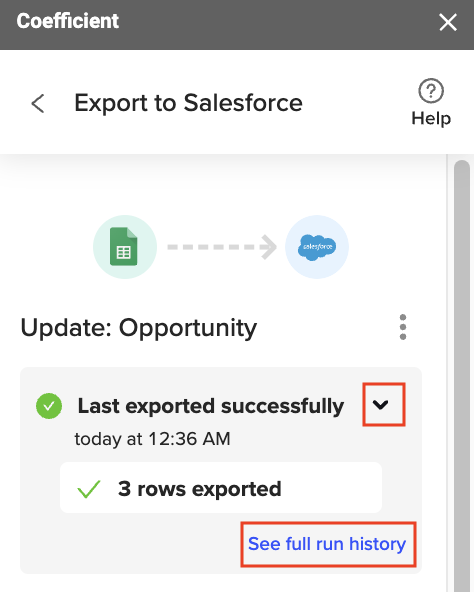
Task: Open the three-dot options menu for Update: Opportunity
Action: [403, 327]
